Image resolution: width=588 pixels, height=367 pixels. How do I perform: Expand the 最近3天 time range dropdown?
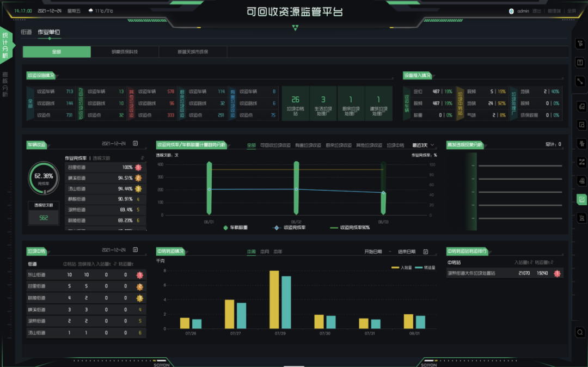point(423,145)
